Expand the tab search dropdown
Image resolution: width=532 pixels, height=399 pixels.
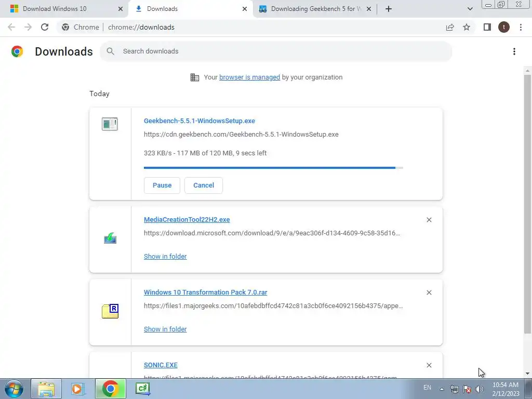470,9
